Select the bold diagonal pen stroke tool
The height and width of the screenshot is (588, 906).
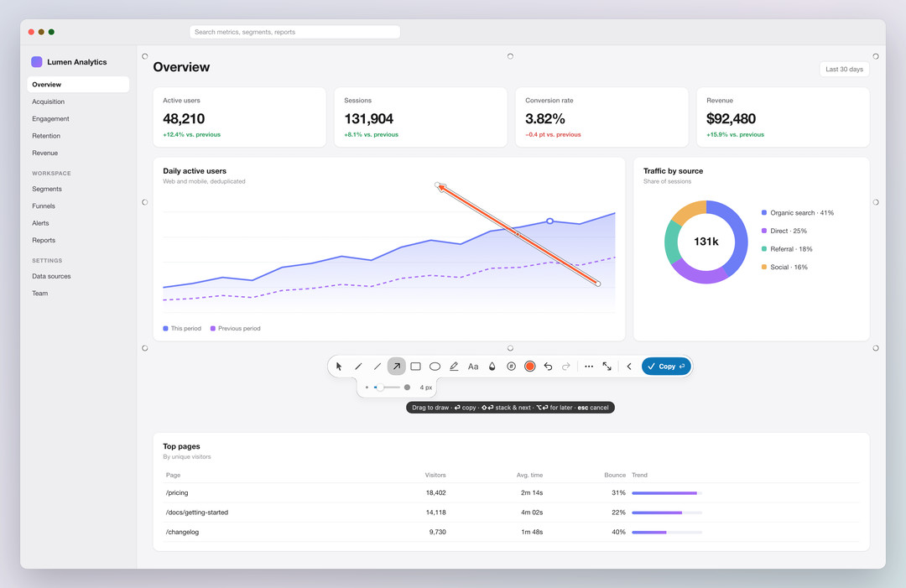tap(358, 367)
